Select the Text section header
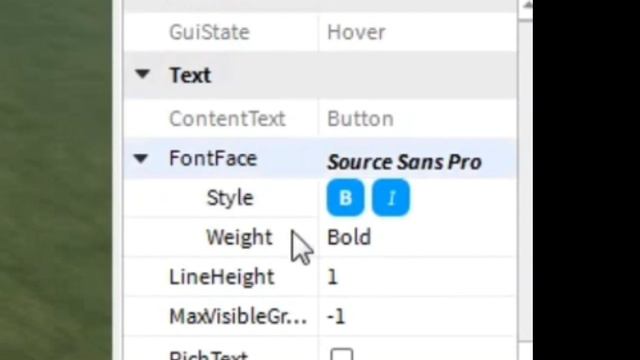 [190, 75]
